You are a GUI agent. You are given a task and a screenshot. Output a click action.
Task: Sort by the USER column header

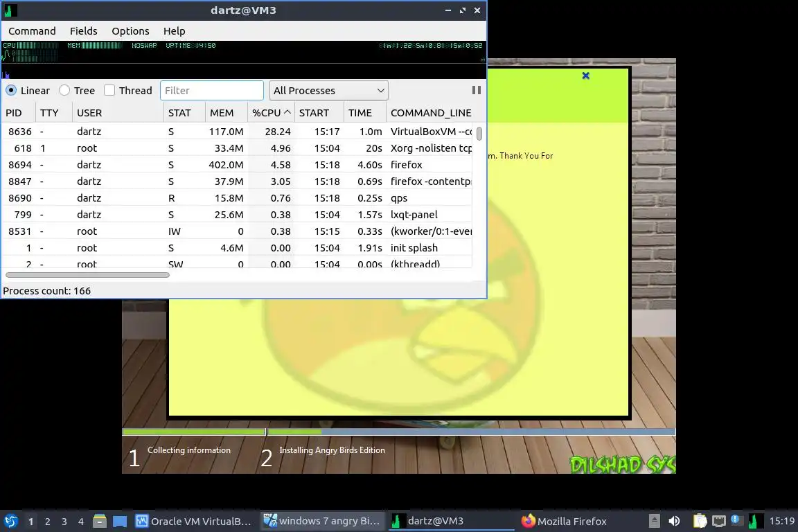tap(118, 113)
